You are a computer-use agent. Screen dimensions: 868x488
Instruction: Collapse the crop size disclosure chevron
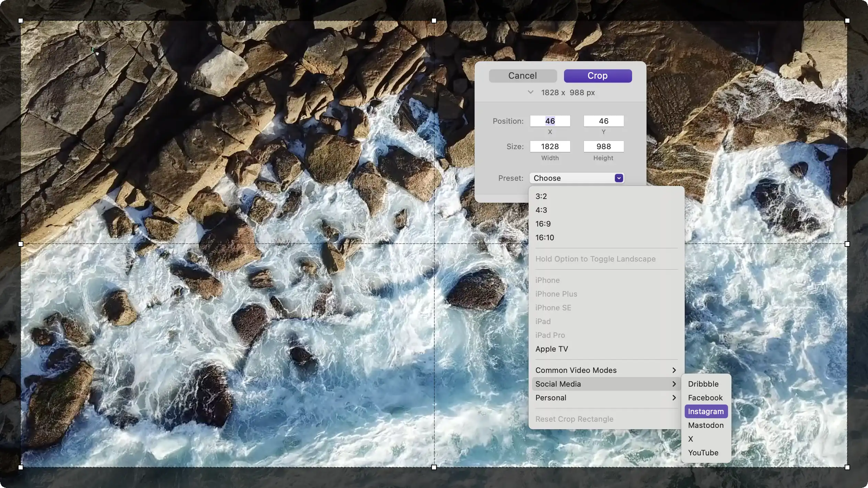(x=530, y=92)
